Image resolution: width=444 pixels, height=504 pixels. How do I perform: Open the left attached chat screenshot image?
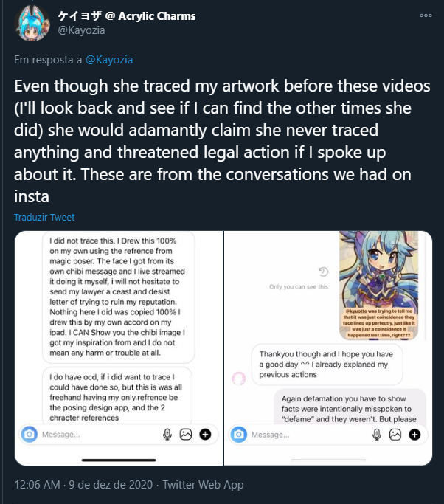point(119,348)
